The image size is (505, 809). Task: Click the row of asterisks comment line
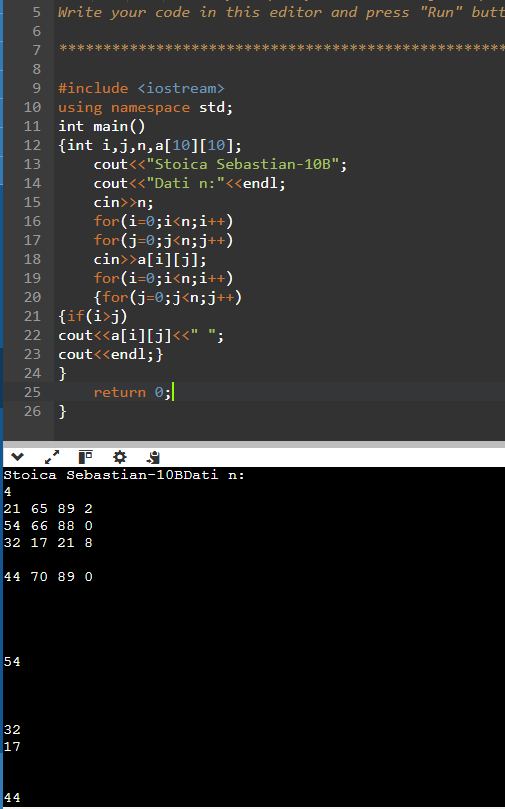click(x=282, y=50)
